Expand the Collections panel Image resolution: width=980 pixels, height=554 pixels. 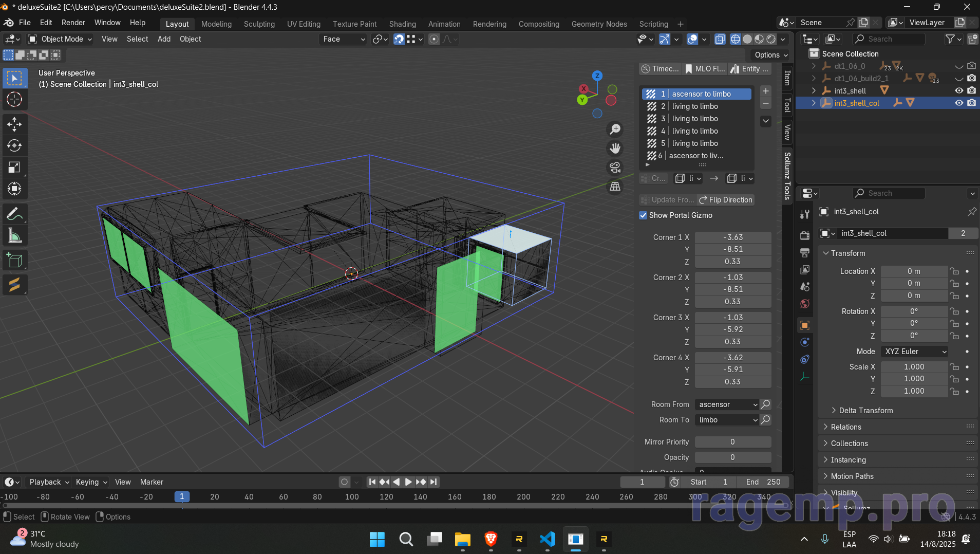(x=850, y=444)
